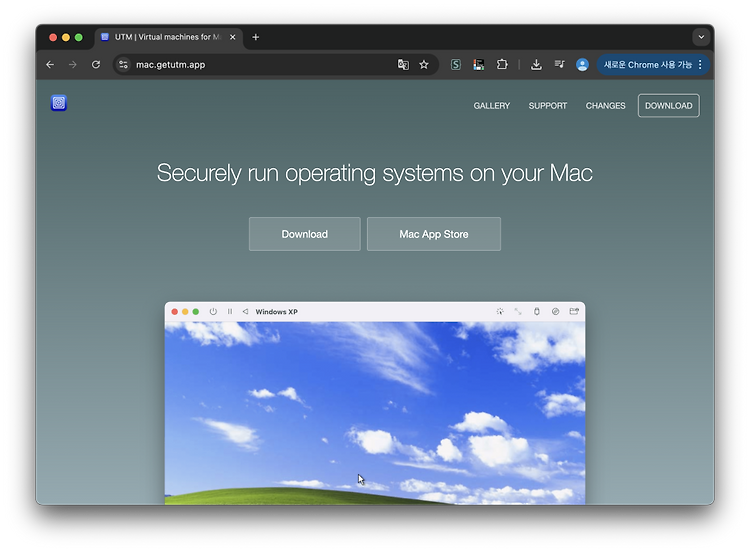The height and width of the screenshot is (552, 750).
Task: Click the large Download button
Action: [305, 234]
